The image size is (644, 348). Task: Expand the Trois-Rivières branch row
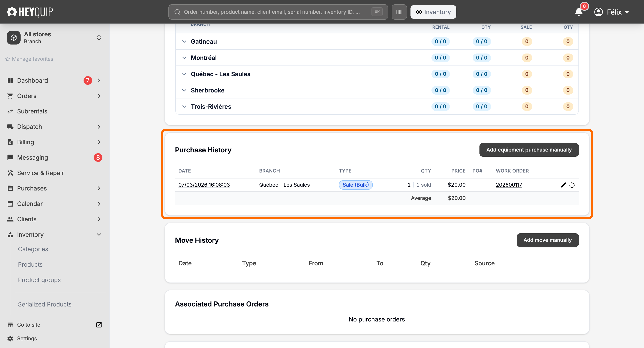coord(184,106)
